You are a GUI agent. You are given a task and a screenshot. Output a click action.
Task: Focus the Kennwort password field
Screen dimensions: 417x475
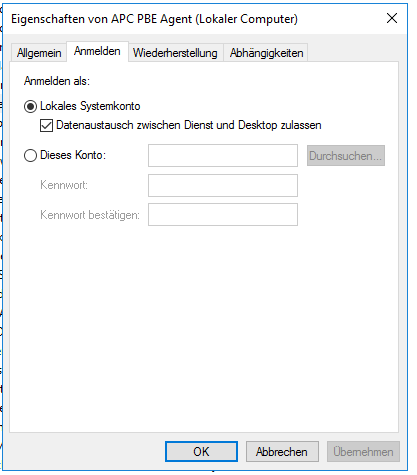223,185
